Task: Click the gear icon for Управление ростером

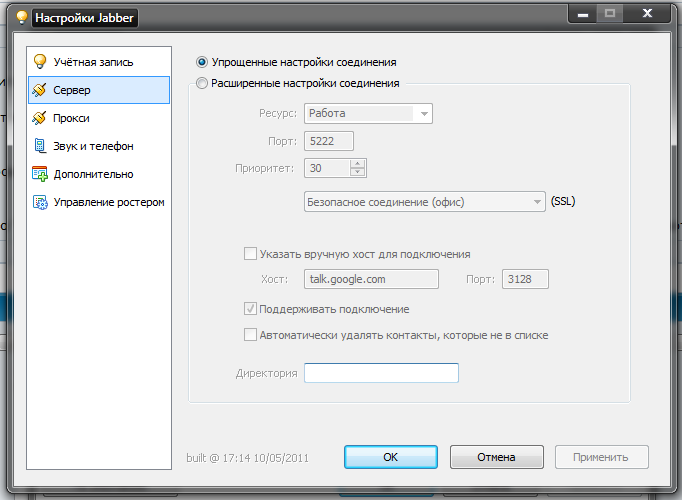Action: [x=40, y=202]
